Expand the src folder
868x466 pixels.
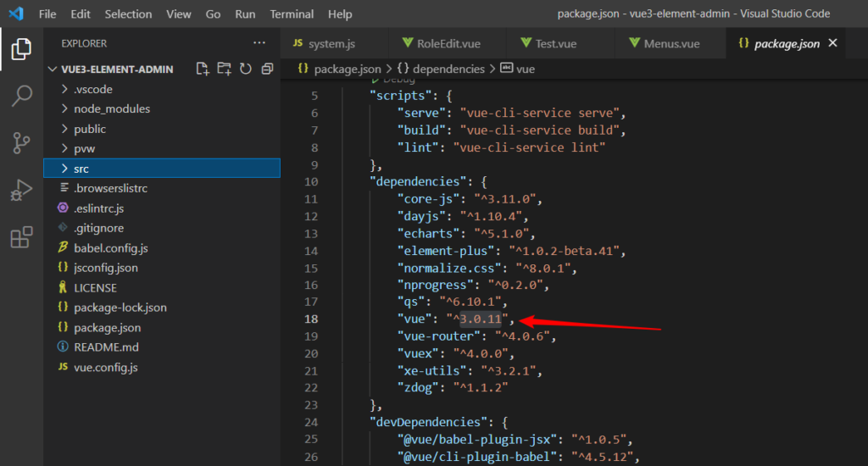pos(162,169)
